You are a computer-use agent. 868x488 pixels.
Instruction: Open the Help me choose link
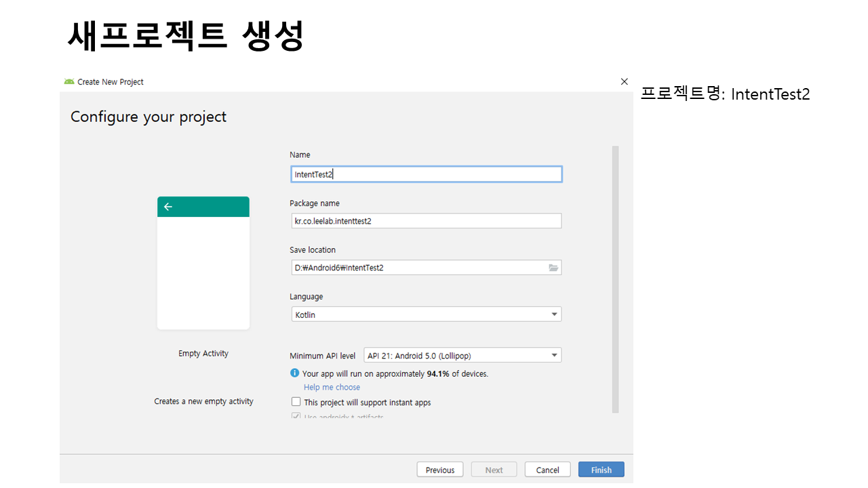(x=332, y=387)
